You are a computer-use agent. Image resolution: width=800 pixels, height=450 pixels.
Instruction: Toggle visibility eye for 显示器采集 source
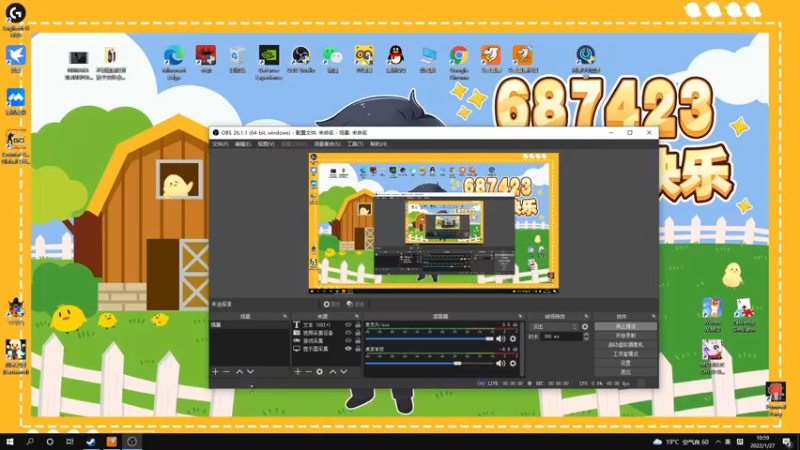(x=348, y=349)
